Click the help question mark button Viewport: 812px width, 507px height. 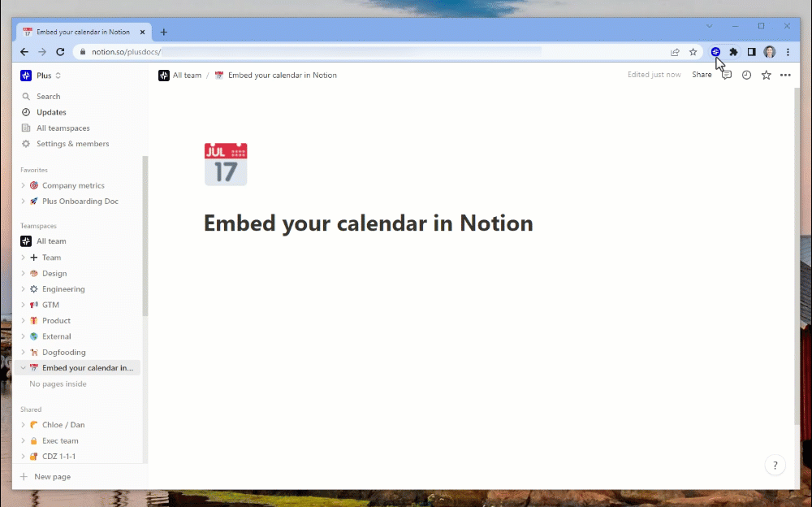775,465
